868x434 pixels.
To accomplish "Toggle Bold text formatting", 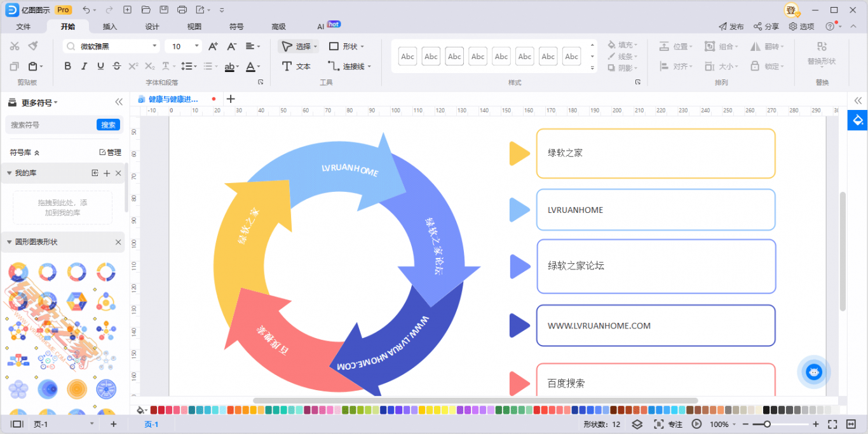I will click(x=68, y=66).
